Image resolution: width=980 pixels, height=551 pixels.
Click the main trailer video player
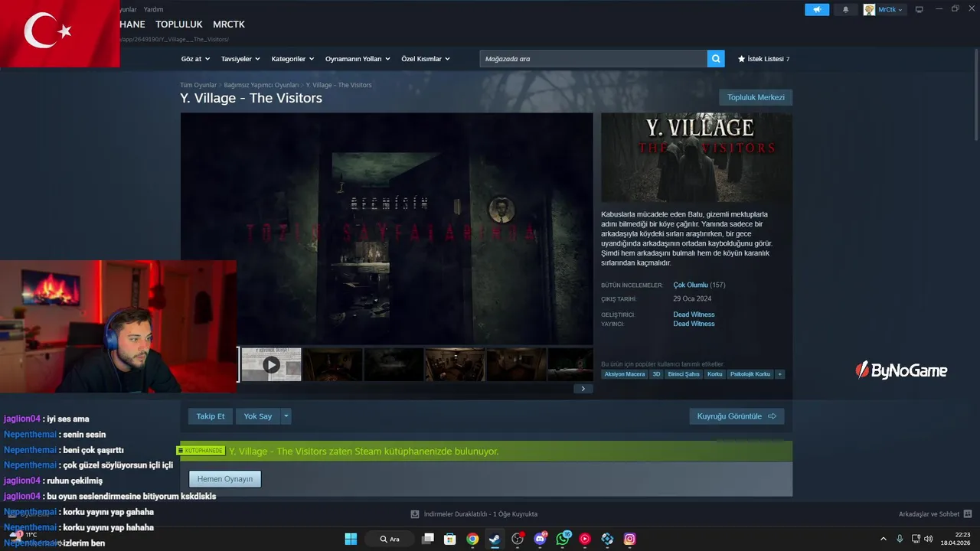tap(387, 229)
